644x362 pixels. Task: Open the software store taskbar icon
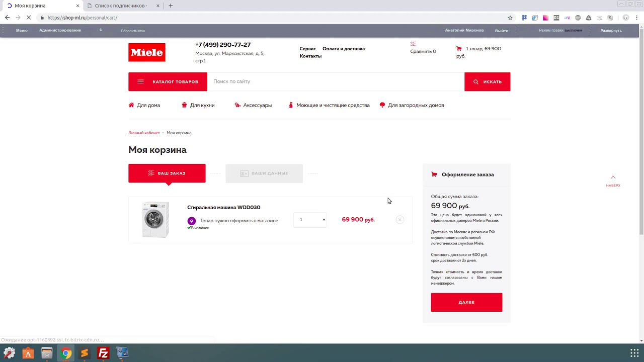(x=28, y=353)
